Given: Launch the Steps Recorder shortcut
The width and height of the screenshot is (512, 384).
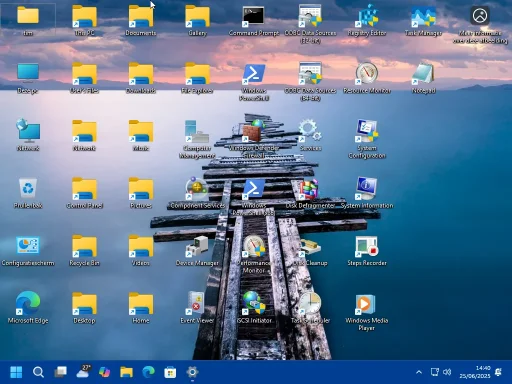Looking at the screenshot, I should coord(367,251).
